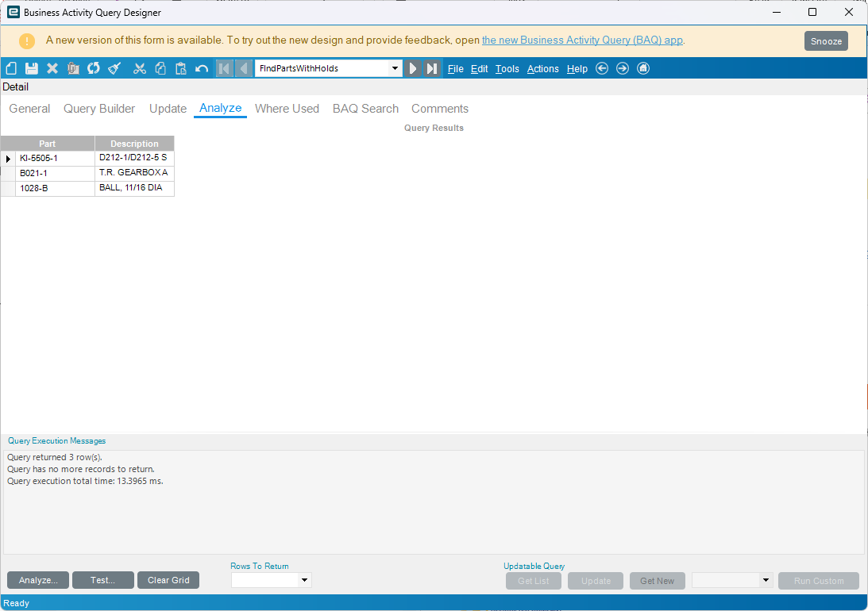Click the Analyze... button
The height and width of the screenshot is (611, 868).
point(38,580)
